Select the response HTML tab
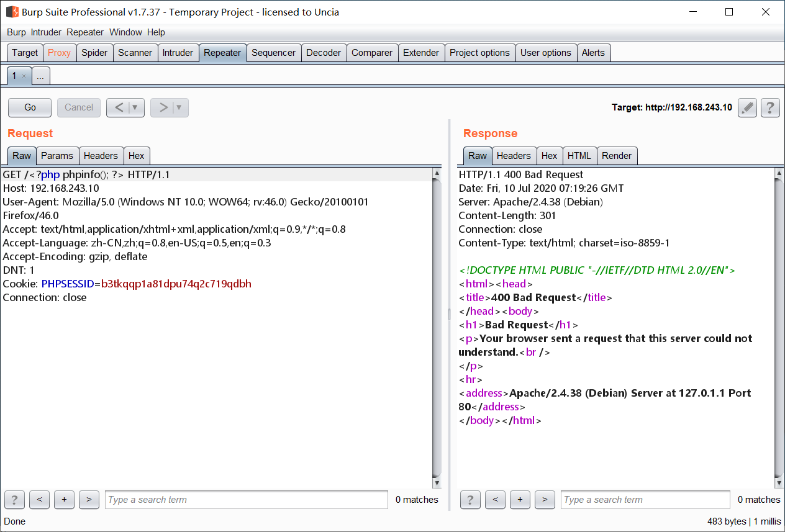The width and height of the screenshot is (785, 532). point(579,156)
